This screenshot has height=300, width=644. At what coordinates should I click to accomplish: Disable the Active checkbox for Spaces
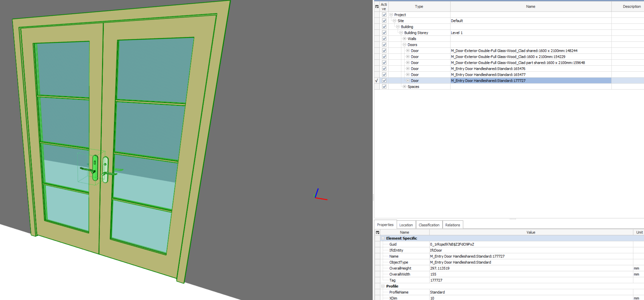point(384,86)
